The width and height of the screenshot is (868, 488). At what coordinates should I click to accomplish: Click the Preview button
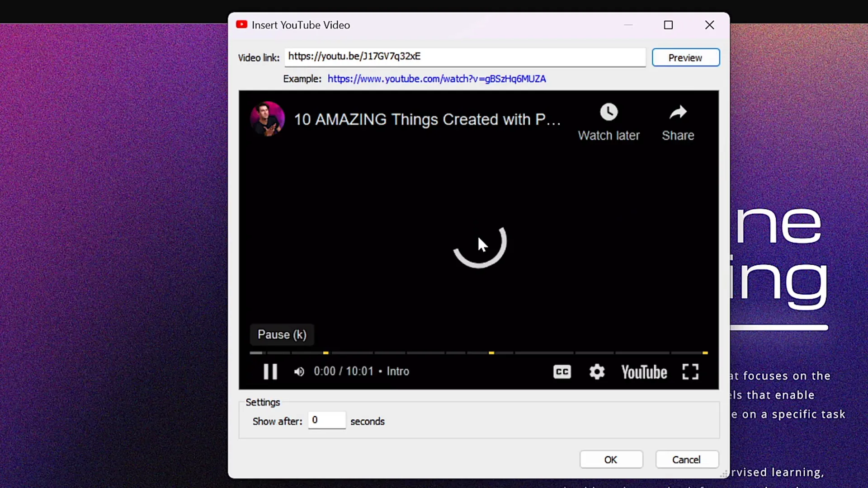coord(685,57)
